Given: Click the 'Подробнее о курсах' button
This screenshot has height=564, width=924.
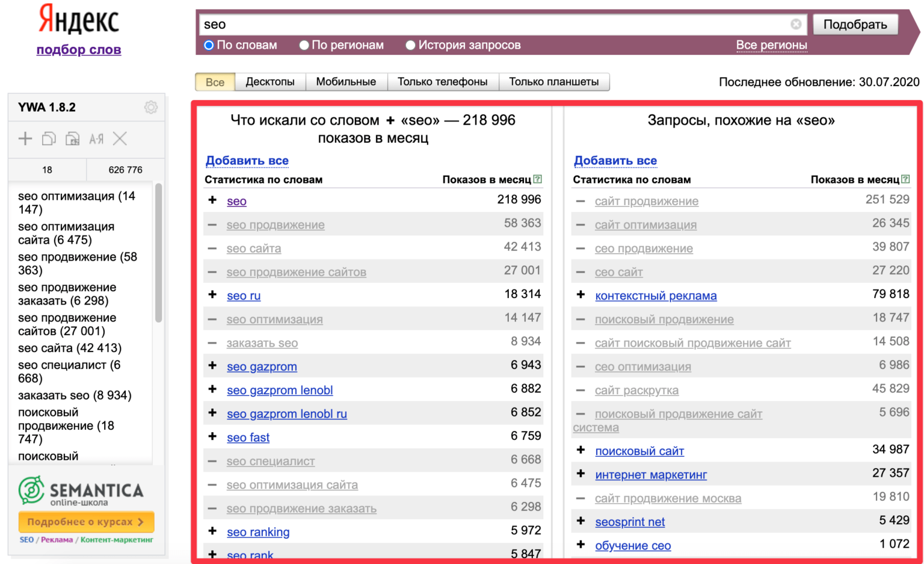Looking at the screenshot, I should coord(86,522).
